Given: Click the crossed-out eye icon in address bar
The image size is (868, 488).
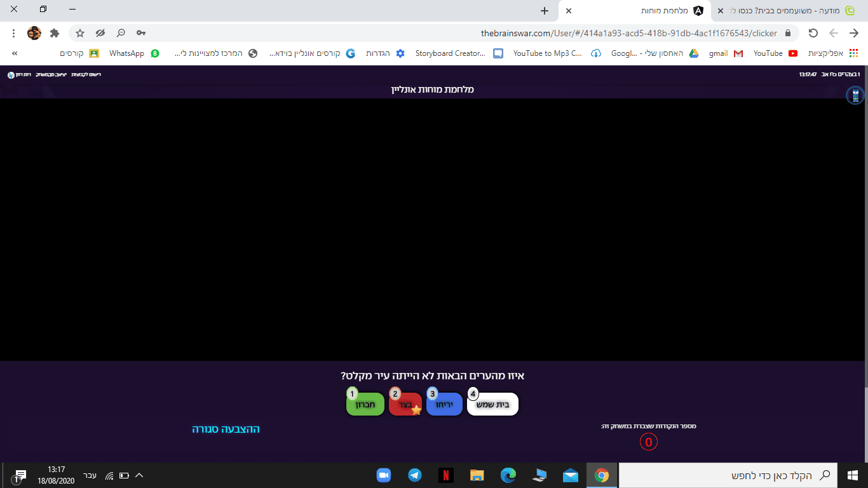Looking at the screenshot, I should click(x=100, y=33).
